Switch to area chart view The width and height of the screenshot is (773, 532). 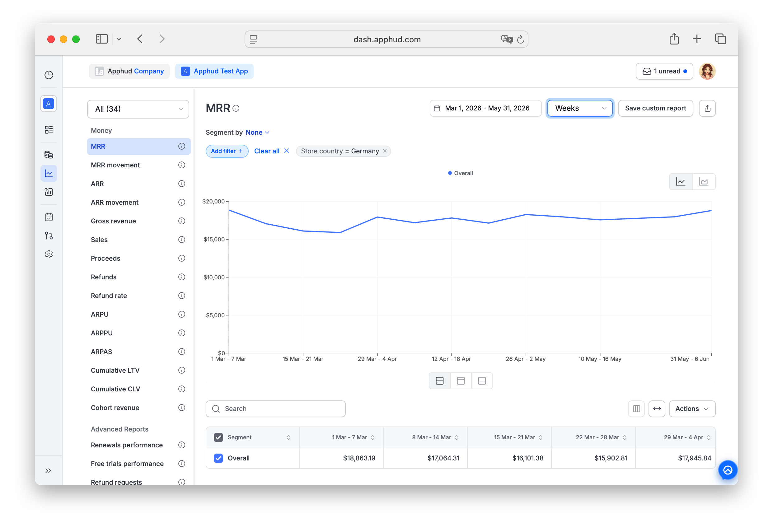click(704, 182)
